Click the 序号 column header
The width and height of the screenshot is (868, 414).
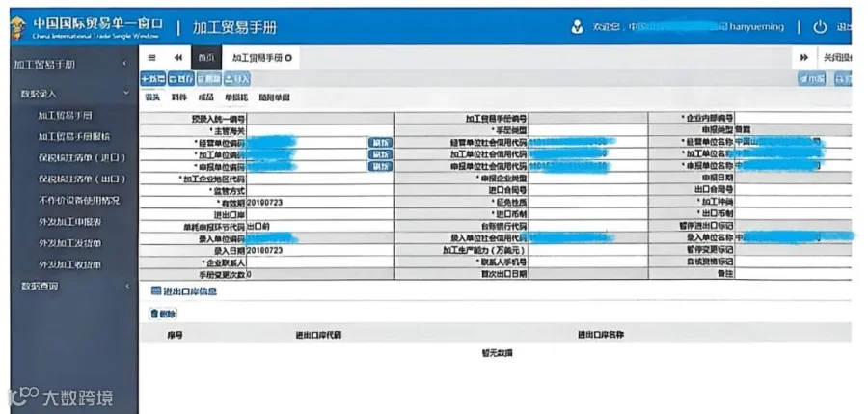[175, 335]
